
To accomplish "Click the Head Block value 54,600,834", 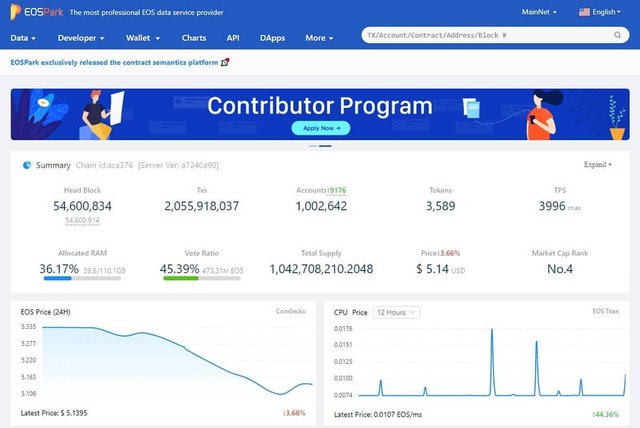I will [82, 206].
